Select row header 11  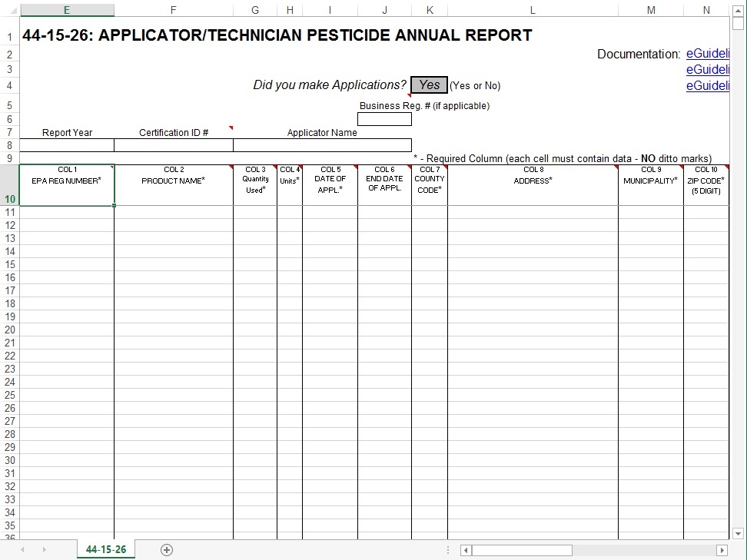(9, 212)
